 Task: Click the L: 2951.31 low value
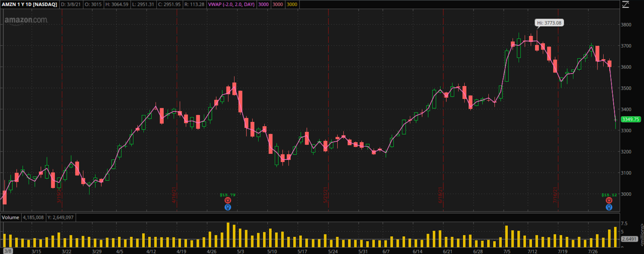pyautogui.click(x=143, y=4)
